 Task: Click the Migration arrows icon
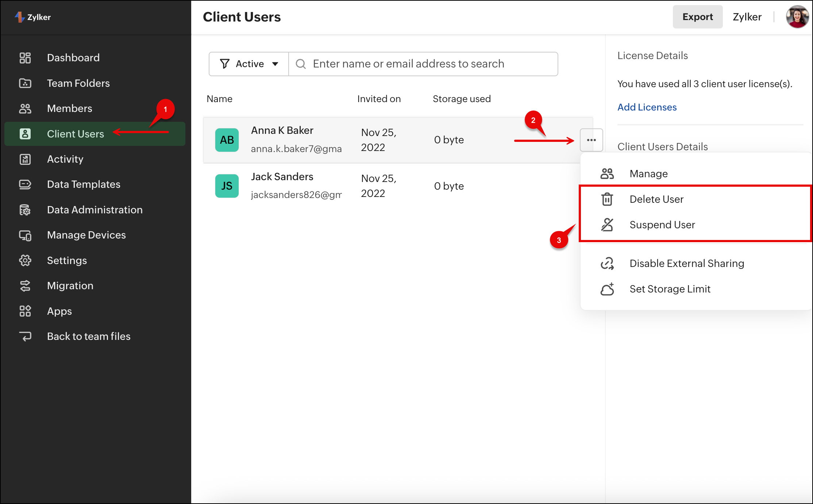coord(25,286)
